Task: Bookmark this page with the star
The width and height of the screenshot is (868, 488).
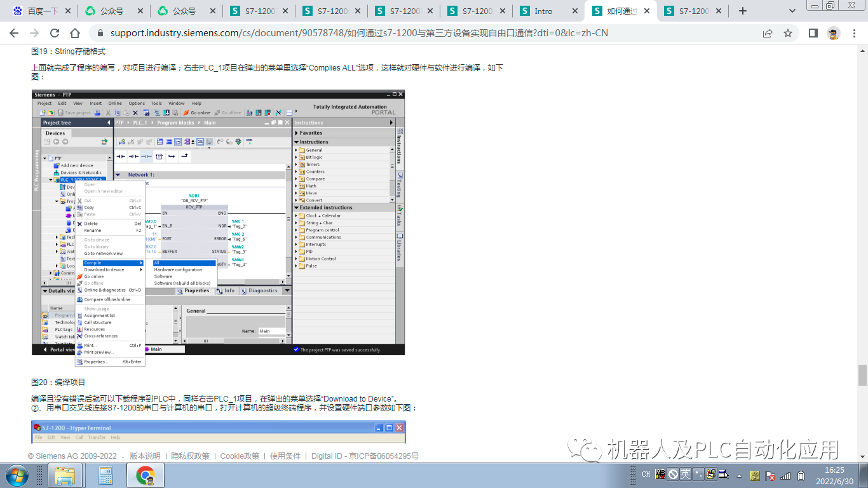Action: [x=788, y=33]
